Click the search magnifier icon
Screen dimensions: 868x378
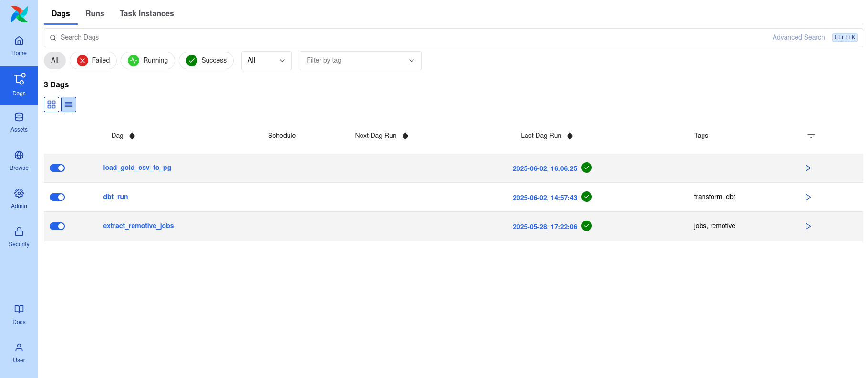pos(53,38)
